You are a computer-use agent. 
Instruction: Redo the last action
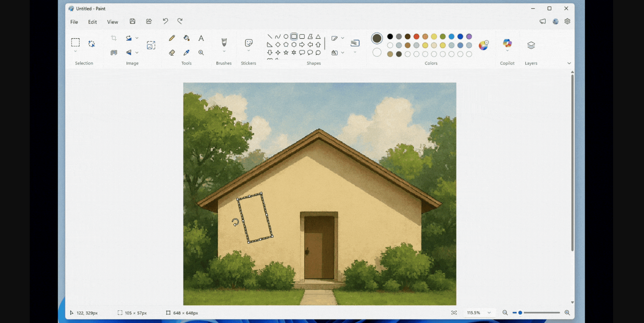(180, 21)
